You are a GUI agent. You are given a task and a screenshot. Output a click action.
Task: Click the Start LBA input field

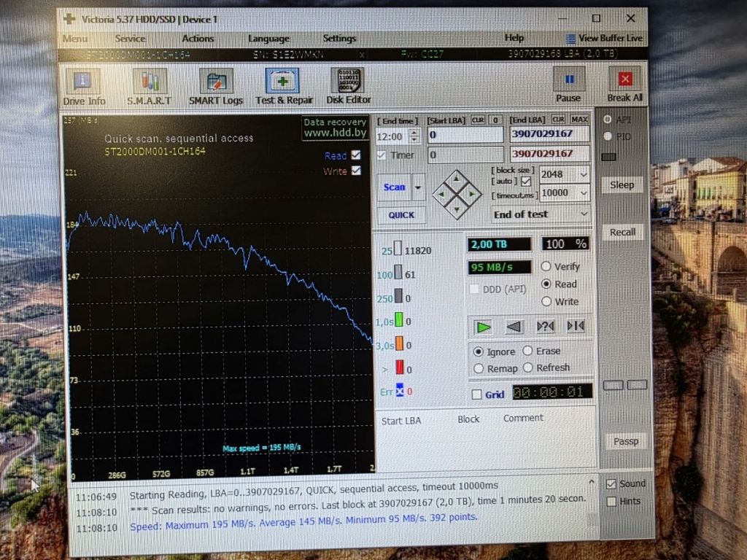[x=465, y=135]
